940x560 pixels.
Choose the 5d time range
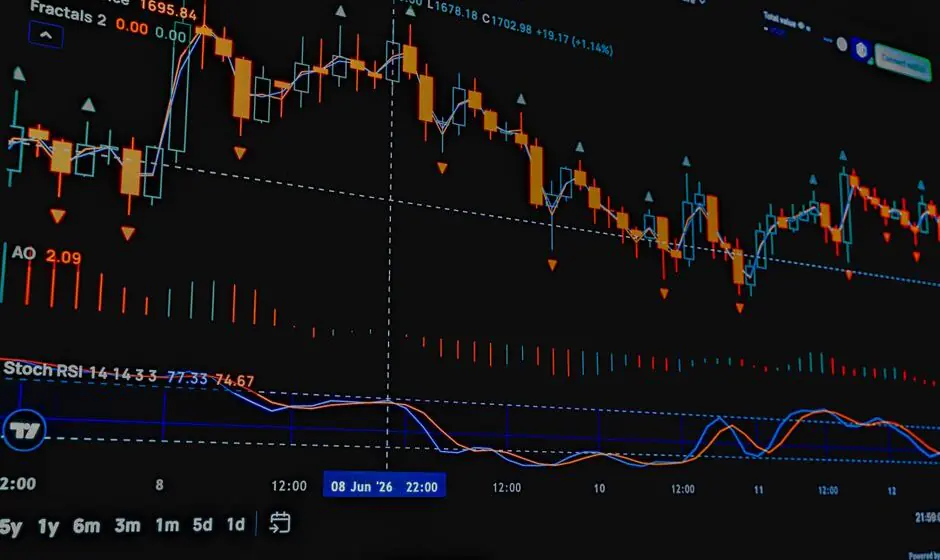tap(202, 525)
